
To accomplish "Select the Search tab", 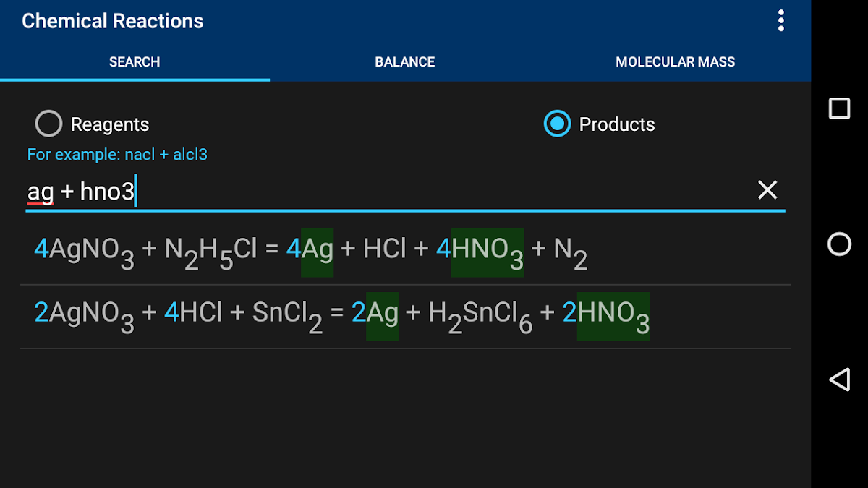I will tap(135, 62).
